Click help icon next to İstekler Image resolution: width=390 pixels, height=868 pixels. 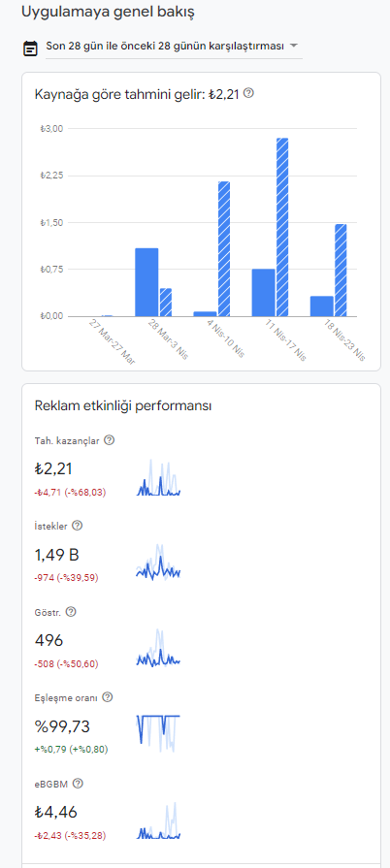[x=78, y=526]
